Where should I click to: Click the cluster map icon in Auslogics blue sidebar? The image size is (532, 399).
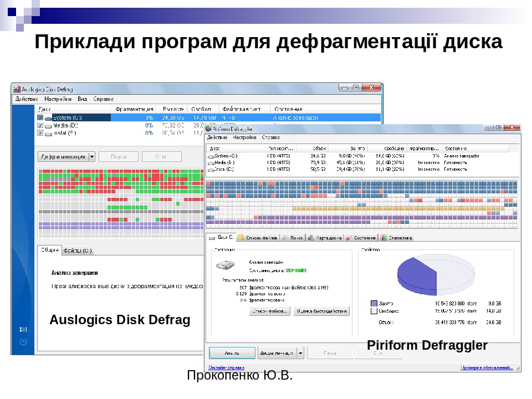point(23,329)
